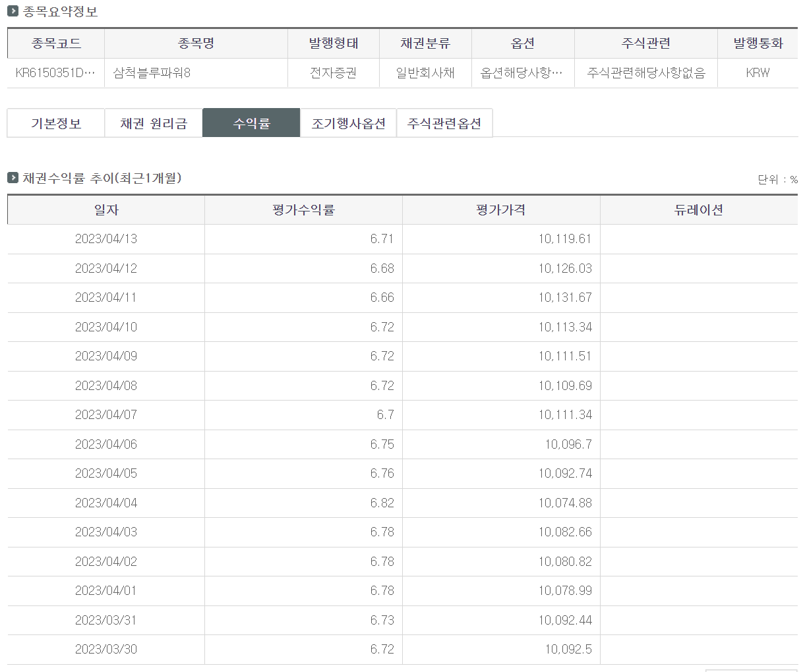Click the yield value 6.7
803x672 pixels.
[x=386, y=415]
